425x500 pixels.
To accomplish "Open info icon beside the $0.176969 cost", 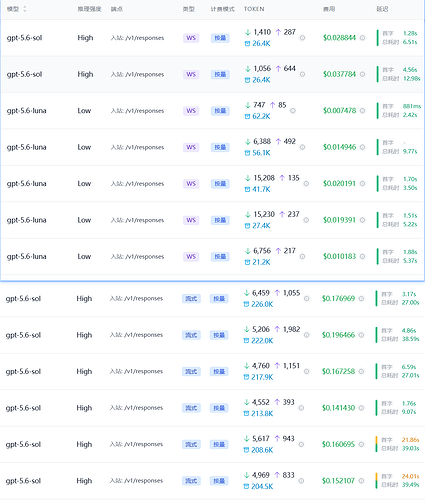I will tap(361, 298).
